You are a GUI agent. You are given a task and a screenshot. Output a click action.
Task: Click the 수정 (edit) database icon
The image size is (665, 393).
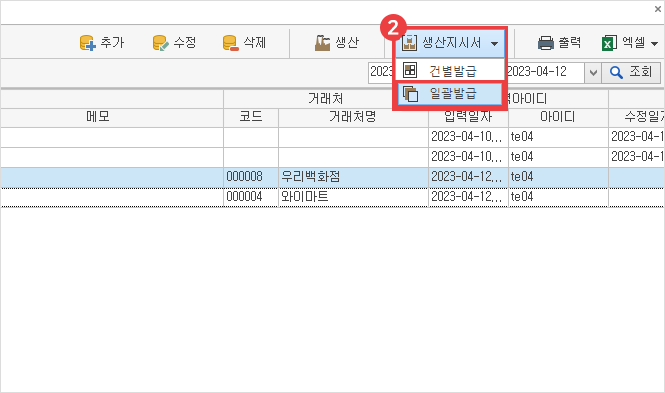[160, 43]
